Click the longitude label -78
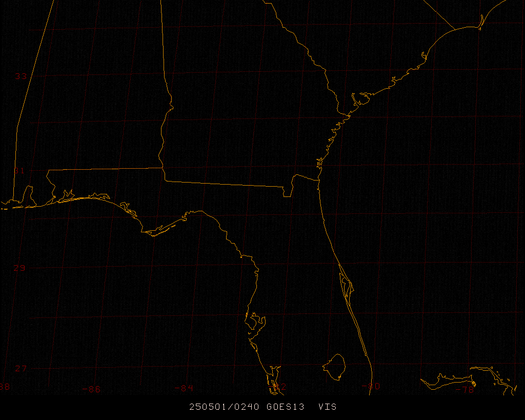 click(x=465, y=390)
